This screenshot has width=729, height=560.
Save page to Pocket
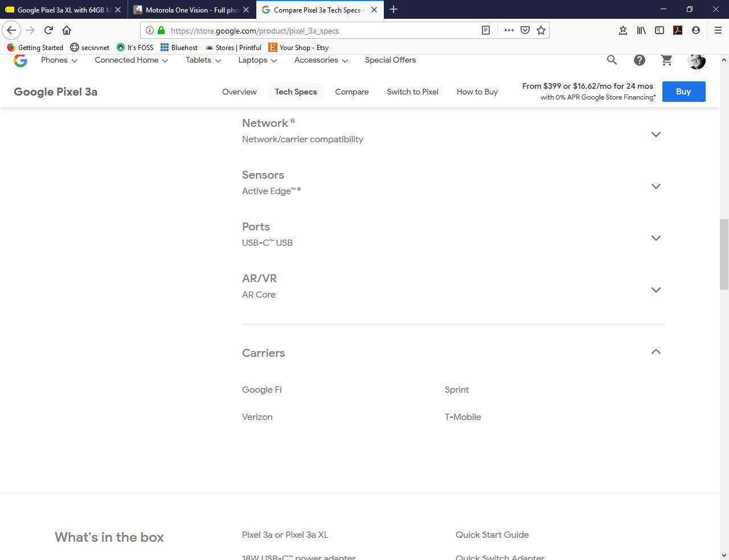[x=525, y=31]
